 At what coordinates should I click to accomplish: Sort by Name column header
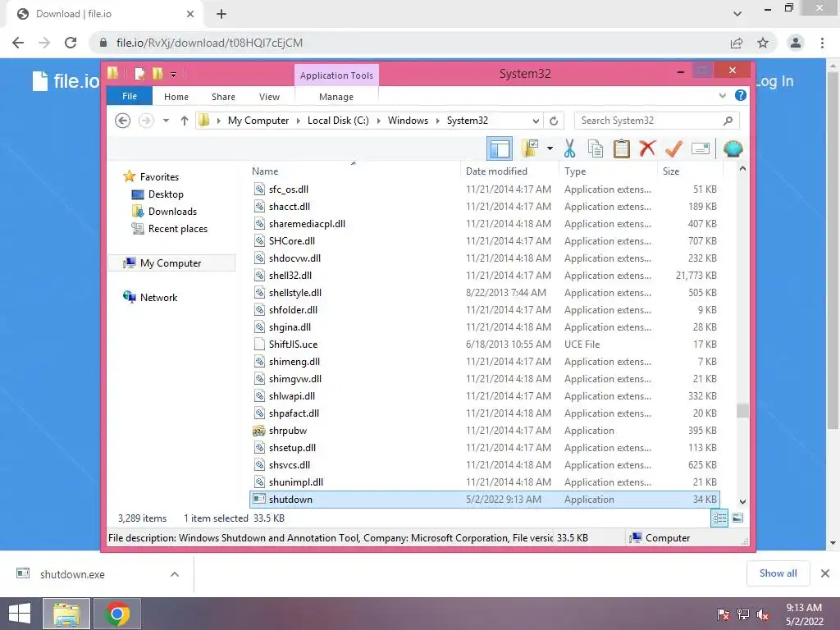click(x=265, y=171)
